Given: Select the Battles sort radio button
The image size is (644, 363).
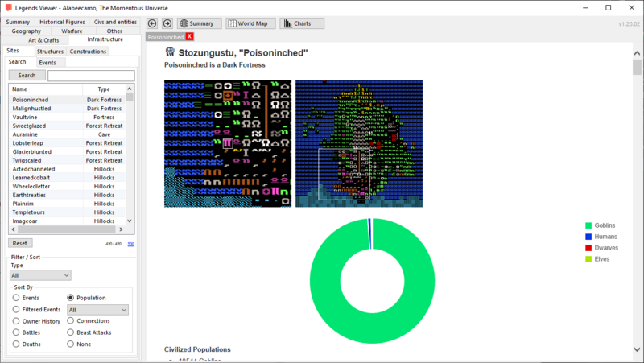Looking at the screenshot, I should pos(16,332).
